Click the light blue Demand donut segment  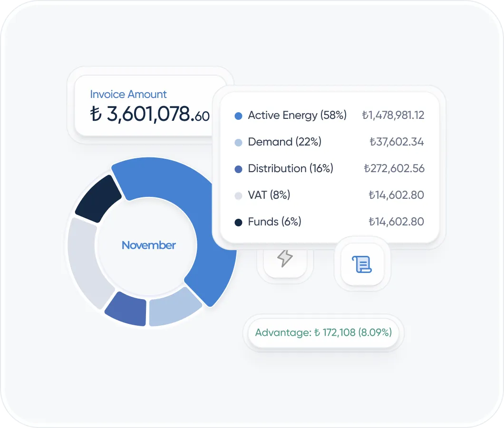(174, 308)
